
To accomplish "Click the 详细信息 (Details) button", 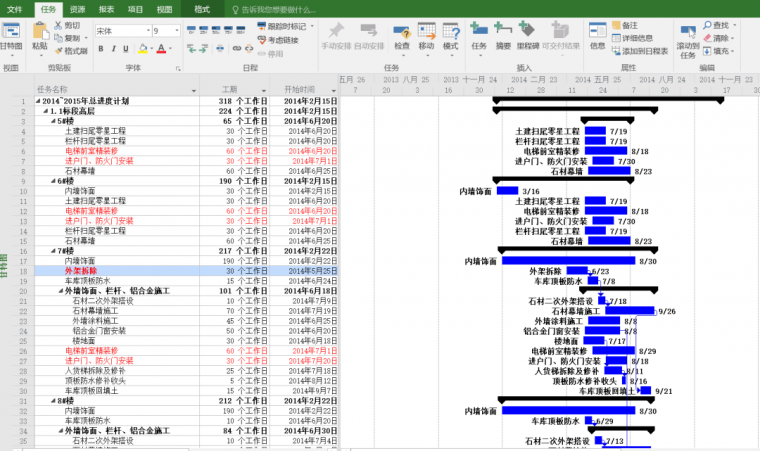I will coord(636,38).
